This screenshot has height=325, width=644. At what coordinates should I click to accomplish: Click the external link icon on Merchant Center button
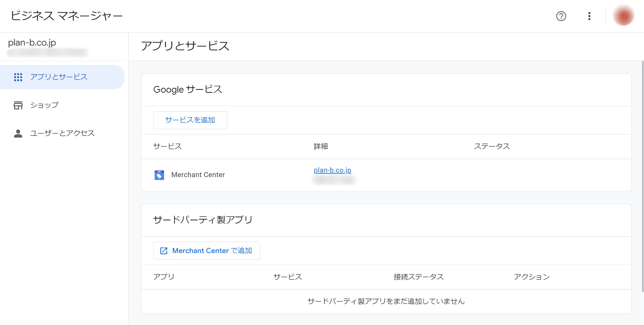[164, 251]
